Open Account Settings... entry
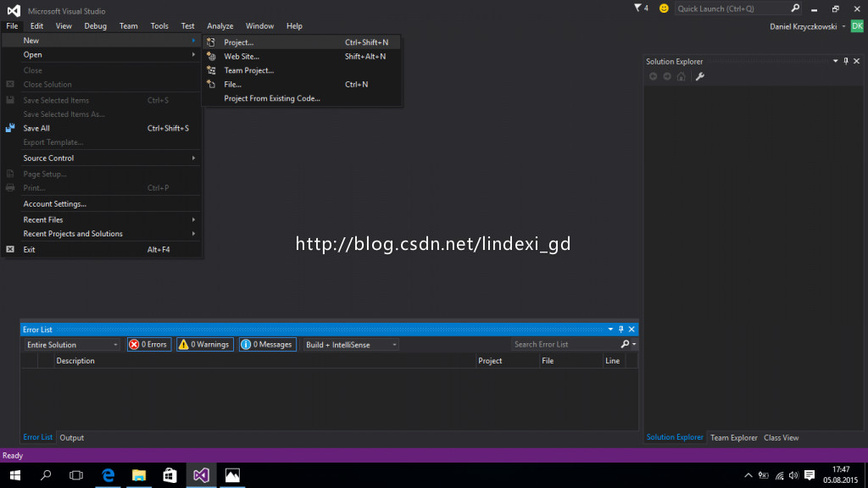Screen dimensions: 868x488 click(x=102, y=203)
